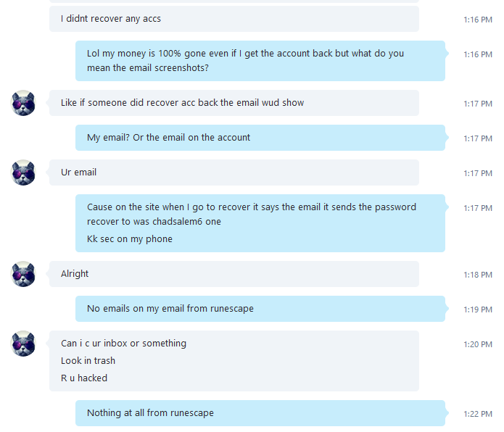Click the 1:18 PM timestamp beside 'Alright'
Viewport: 504px width, 432px height.
478,275
